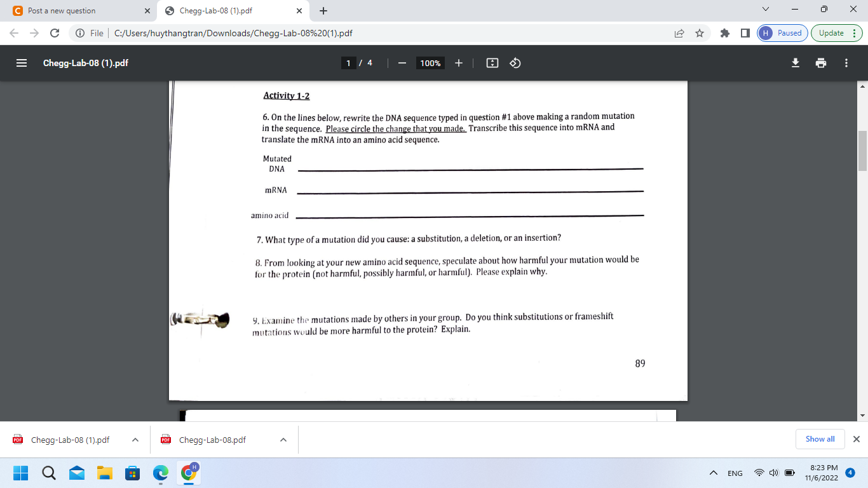868x488 pixels.
Task: Print the PDF document
Action: [821, 63]
